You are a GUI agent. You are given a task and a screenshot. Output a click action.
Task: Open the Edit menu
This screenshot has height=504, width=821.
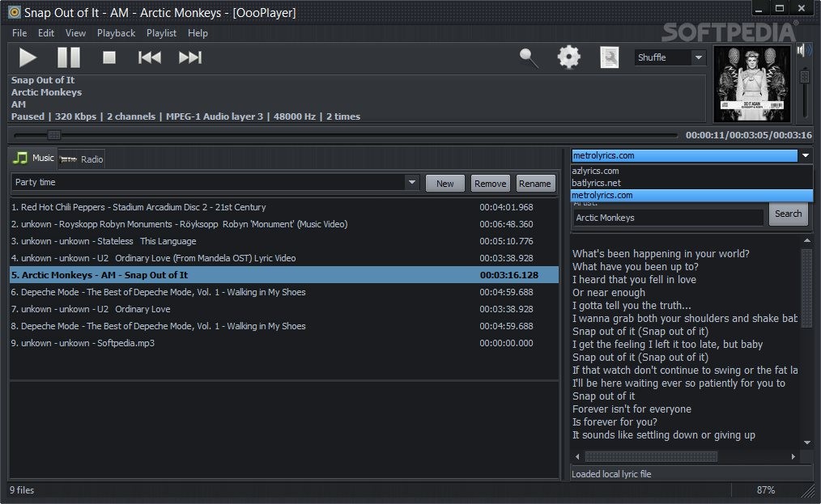(x=46, y=33)
